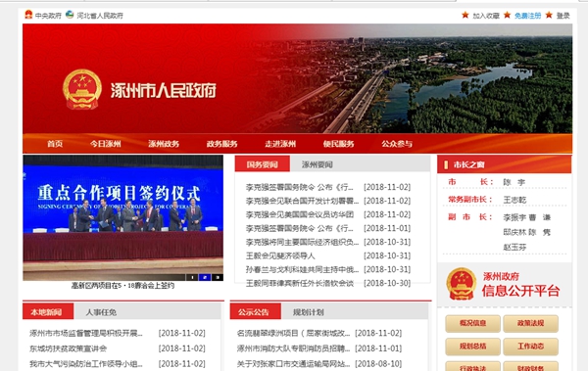Click the 中央政府 national emblem icon
The height and width of the screenshot is (371, 588).
coord(28,15)
